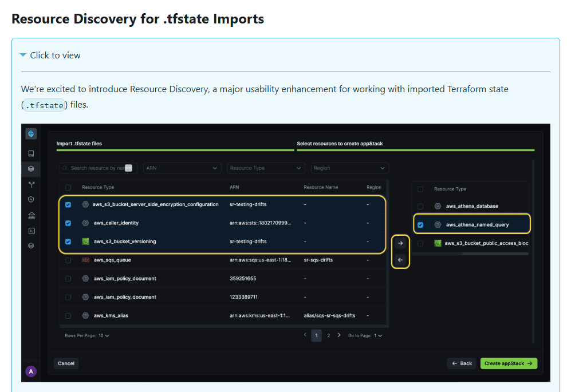Screen dimensions: 567x392
Task: Click the branching topology icon in sidebar
Action: pos(31,185)
